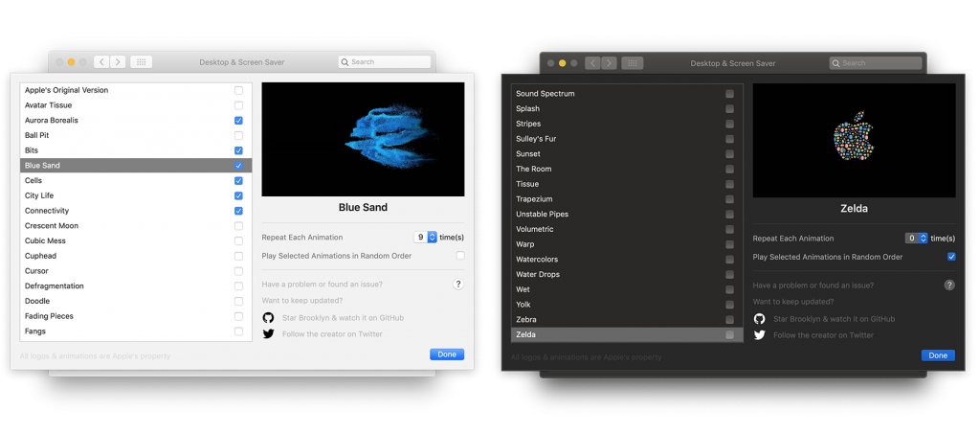Click the Search field in the light window
This screenshot has width=980, height=434.
click(x=385, y=62)
